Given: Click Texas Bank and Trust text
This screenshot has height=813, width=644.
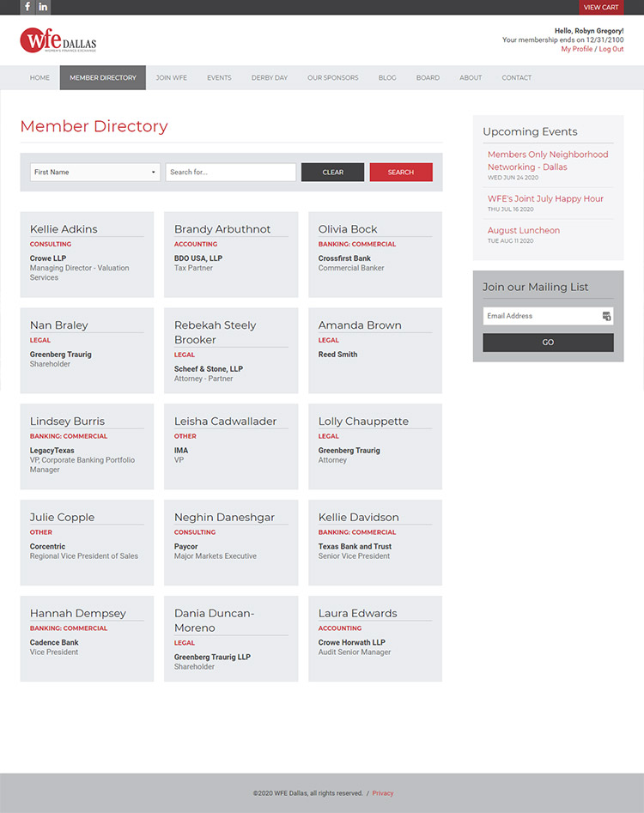Looking at the screenshot, I should click(355, 547).
